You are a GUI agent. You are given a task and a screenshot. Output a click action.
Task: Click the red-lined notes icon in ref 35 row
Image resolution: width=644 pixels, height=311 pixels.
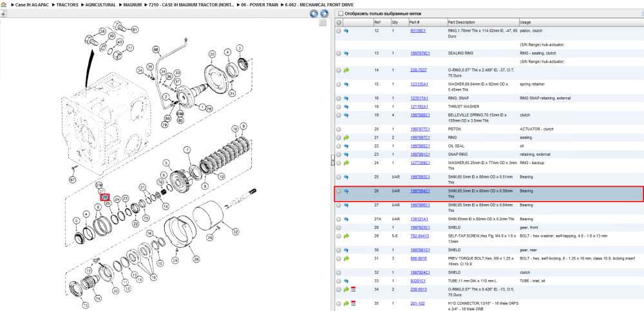point(353,304)
